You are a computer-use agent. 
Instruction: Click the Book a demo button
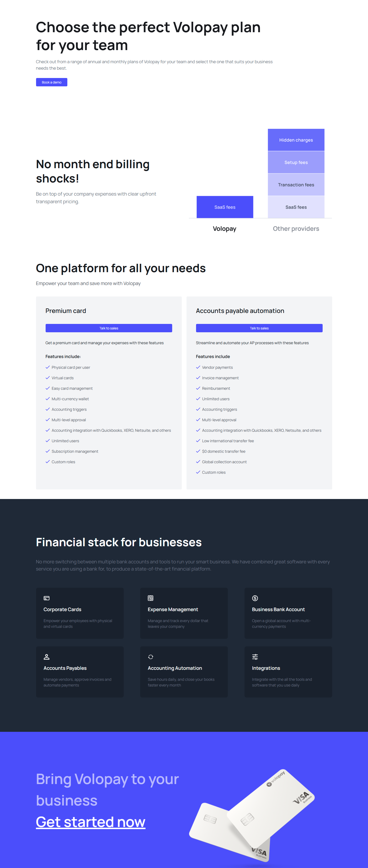(51, 82)
